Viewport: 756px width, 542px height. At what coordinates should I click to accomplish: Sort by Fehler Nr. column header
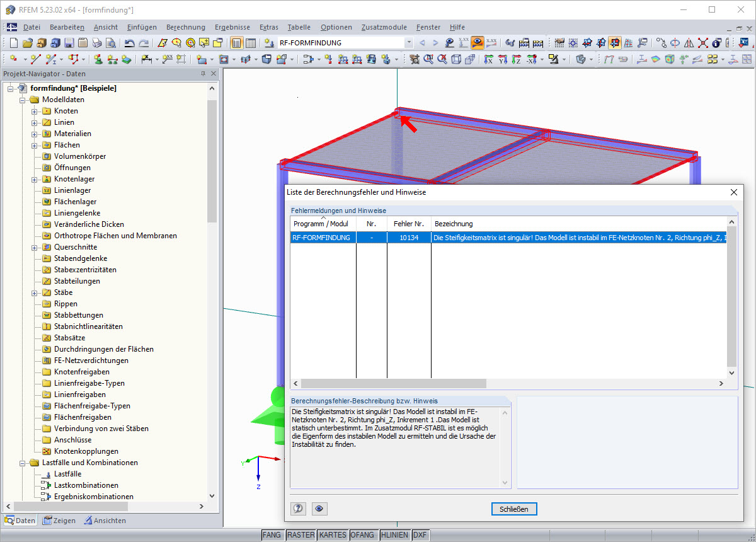point(409,224)
